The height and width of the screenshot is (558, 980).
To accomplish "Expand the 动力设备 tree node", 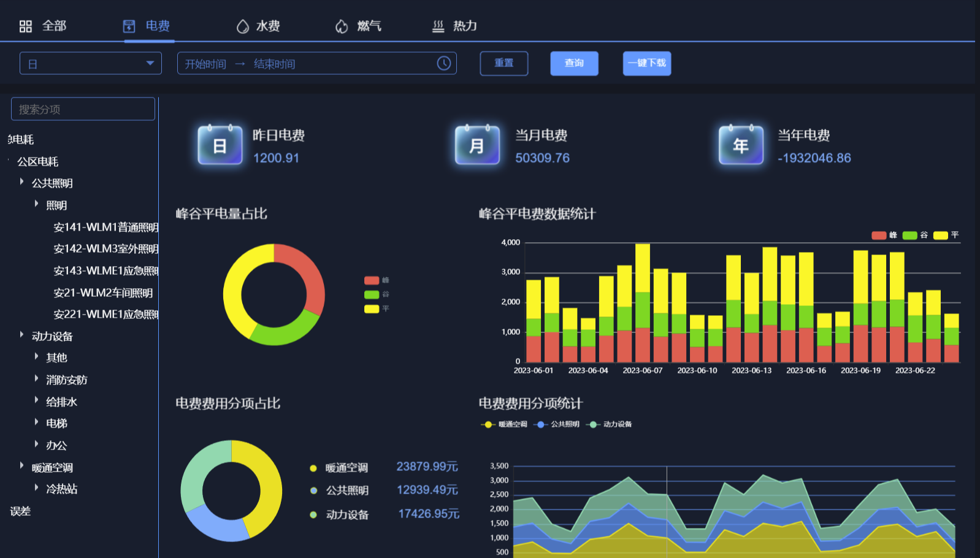I will 21,335.
